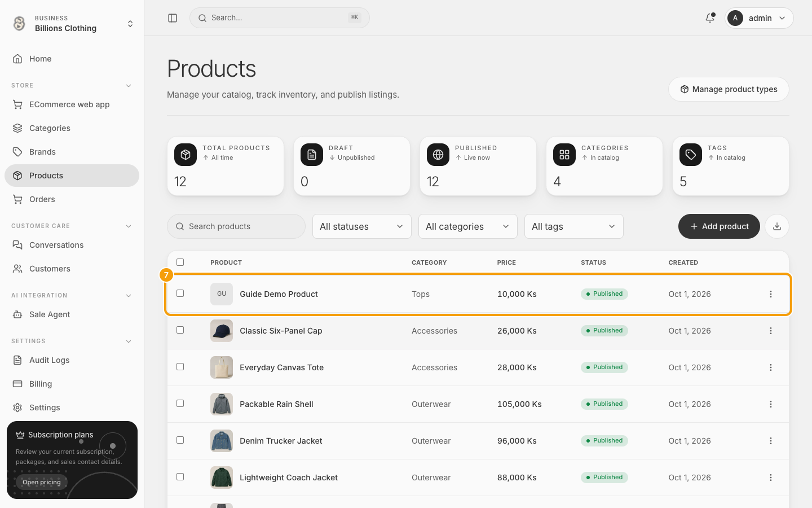Select the Everyday Canvas Tote checkbox

coord(180,367)
